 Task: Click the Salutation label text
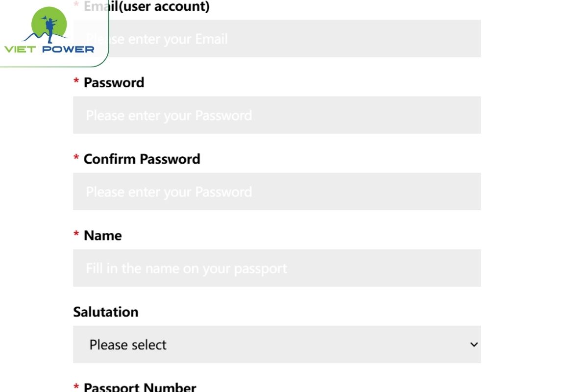click(106, 312)
